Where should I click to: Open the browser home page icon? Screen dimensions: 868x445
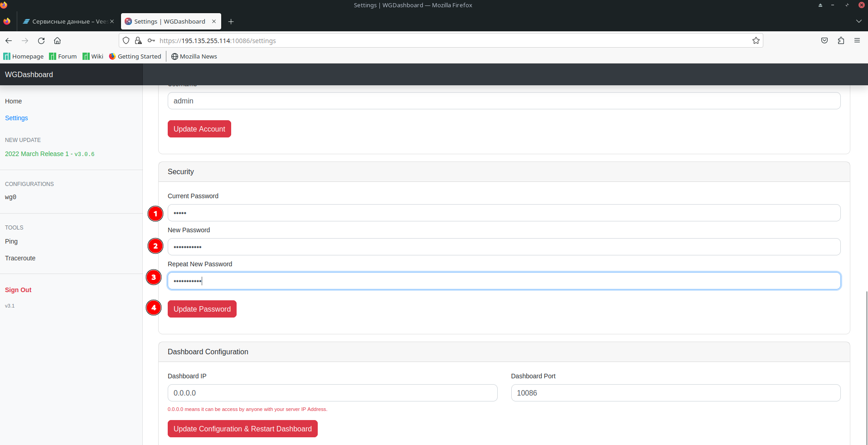click(58, 41)
